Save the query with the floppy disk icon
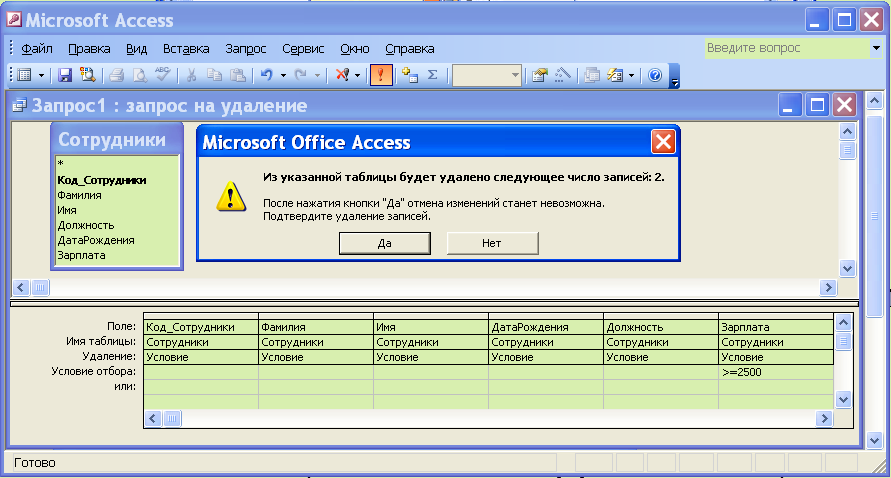The image size is (891, 478). [65, 75]
